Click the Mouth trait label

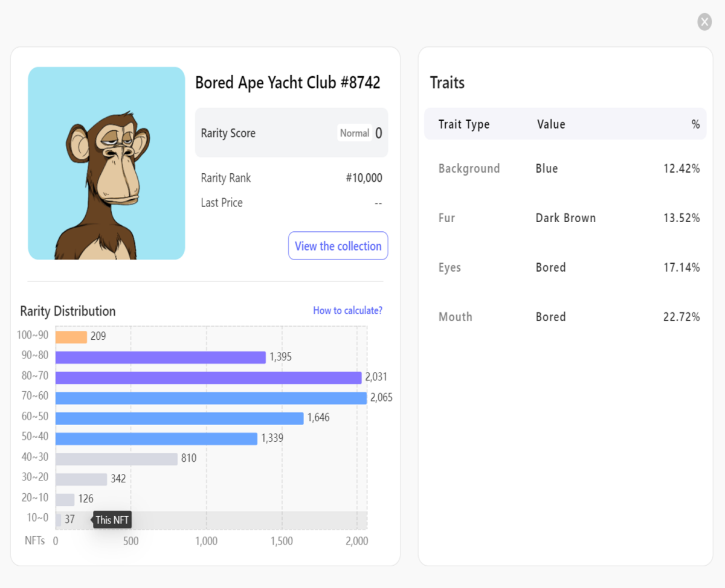tap(455, 317)
